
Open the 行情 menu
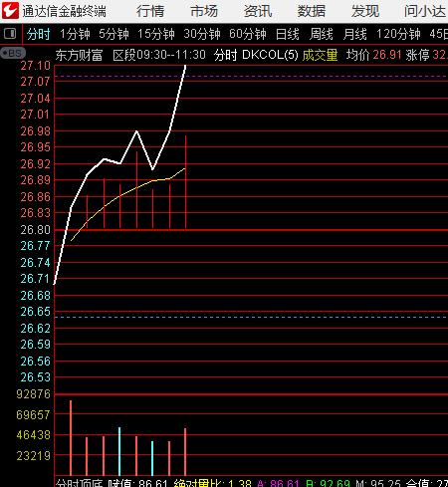pos(150,11)
